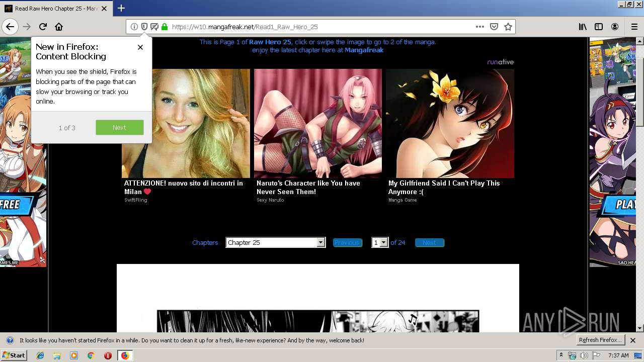Click the SwiftFling advertiser label

(136, 200)
